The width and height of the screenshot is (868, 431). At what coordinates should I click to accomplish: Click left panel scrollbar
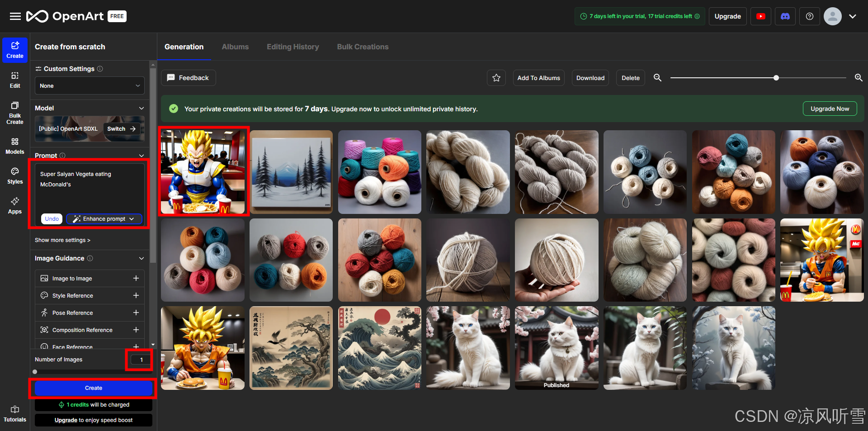(x=153, y=165)
